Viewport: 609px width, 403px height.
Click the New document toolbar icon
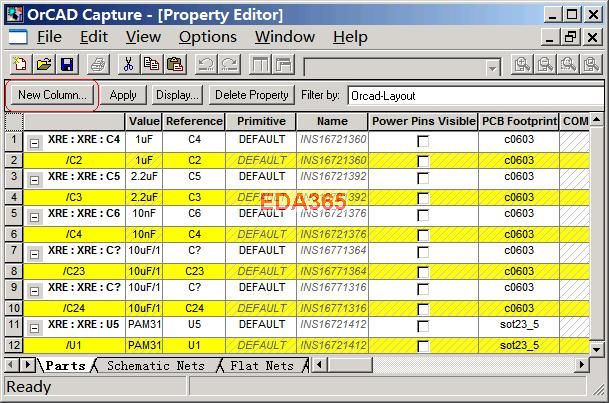[x=19, y=64]
